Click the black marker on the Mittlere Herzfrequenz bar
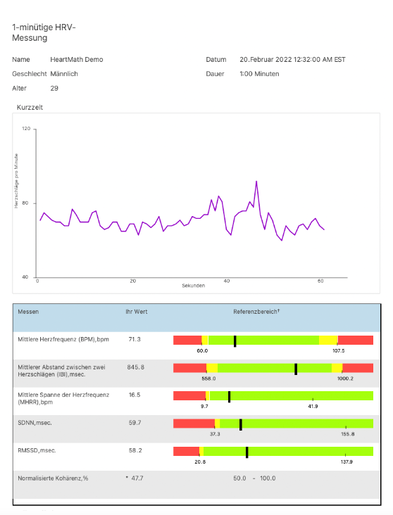393x515 pixels. click(x=235, y=341)
